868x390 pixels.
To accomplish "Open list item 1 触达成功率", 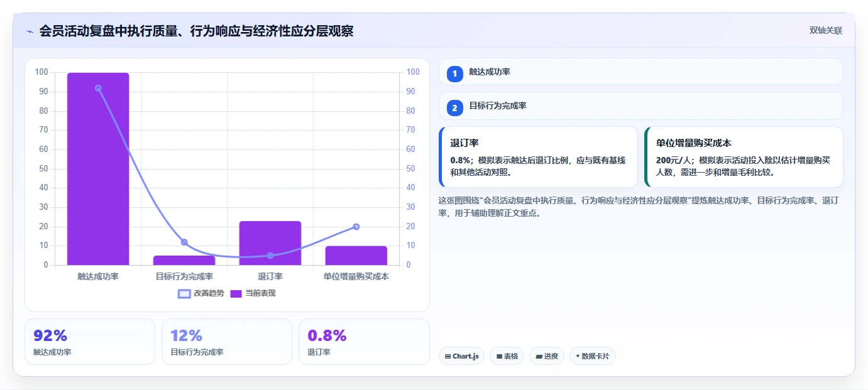I will [640, 72].
